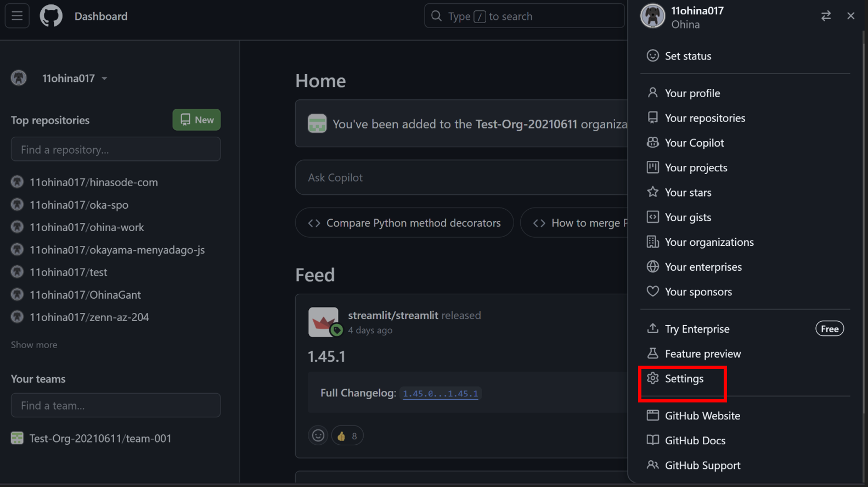Click the GitHub Octocat logo

click(x=51, y=16)
